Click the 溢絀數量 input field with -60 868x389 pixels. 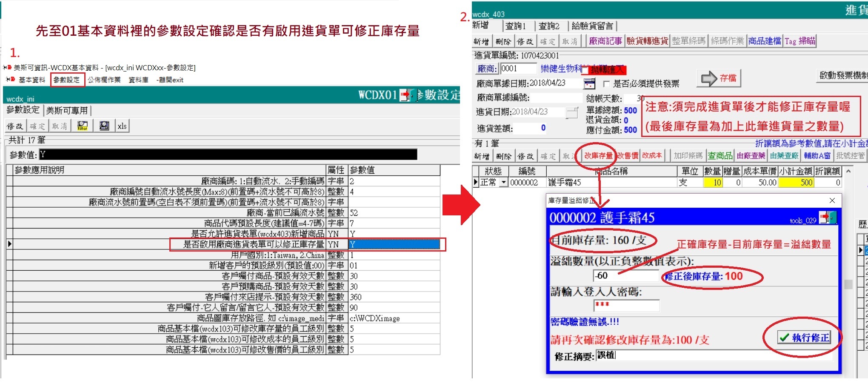point(625,276)
